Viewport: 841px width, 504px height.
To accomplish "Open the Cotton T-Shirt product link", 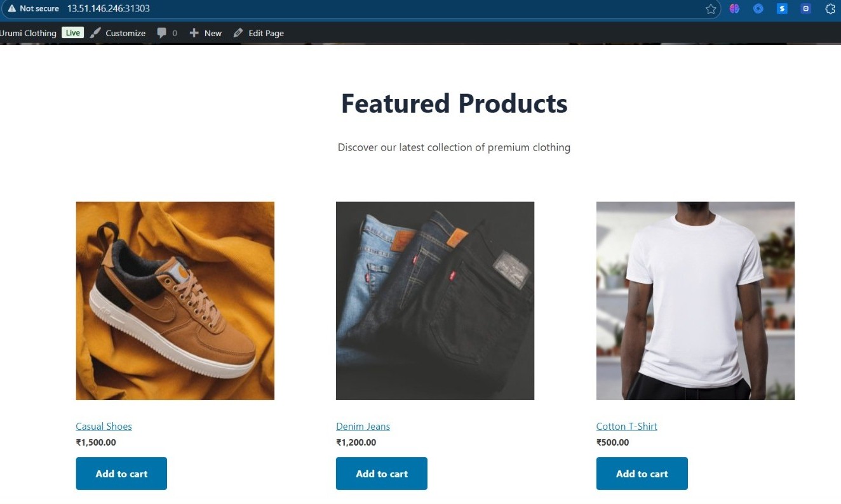I will pos(626,427).
